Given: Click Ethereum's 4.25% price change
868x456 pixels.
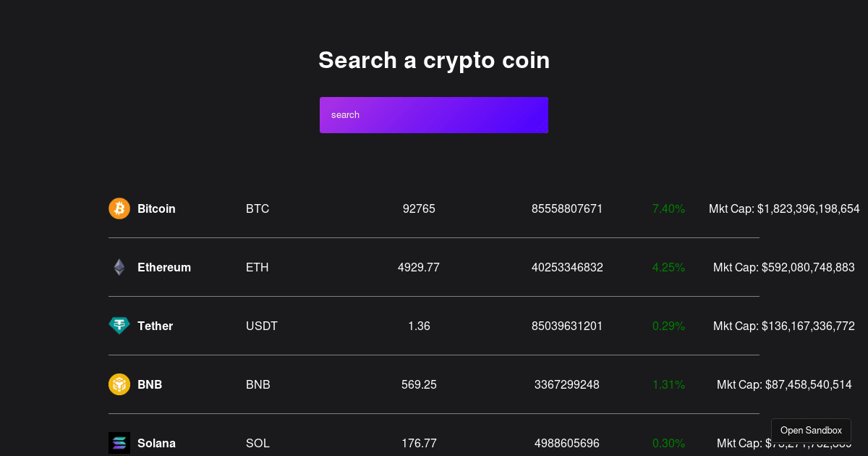Looking at the screenshot, I should (x=668, y=267).
